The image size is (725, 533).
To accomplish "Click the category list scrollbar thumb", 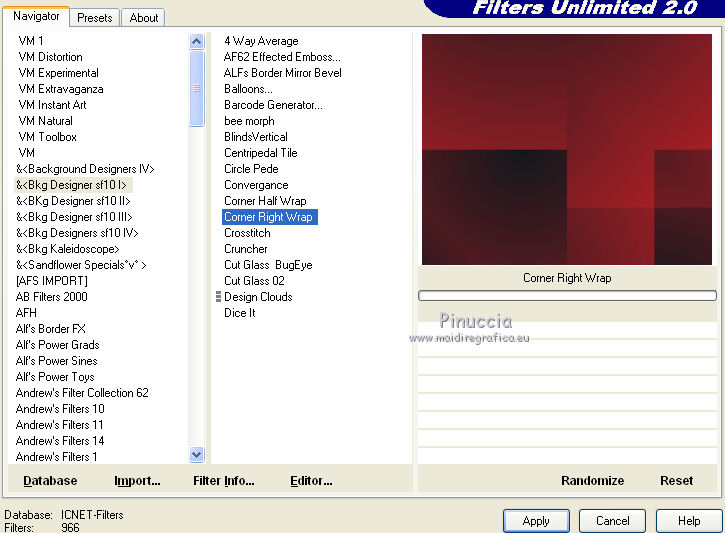I will pos(197,88).
